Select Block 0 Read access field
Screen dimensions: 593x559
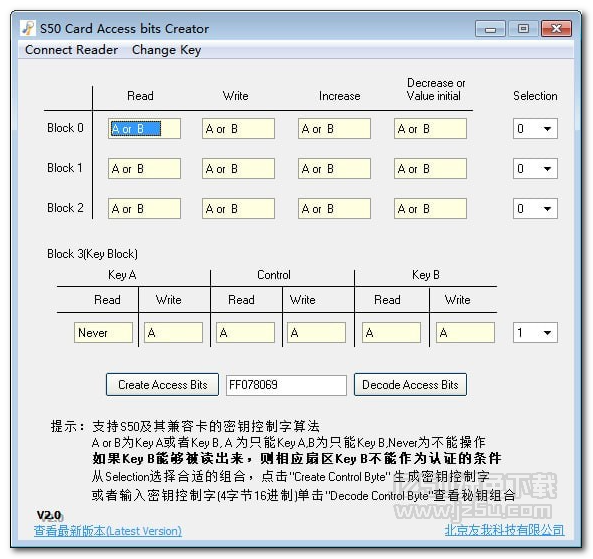144,129
